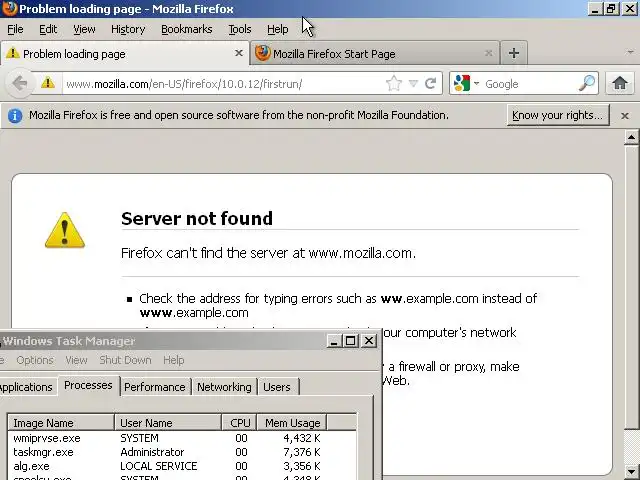The width and height of the screenshot is (640, 480).
Task: Open the address bar history dropdown arrow
Action: [x=413, y=84]
